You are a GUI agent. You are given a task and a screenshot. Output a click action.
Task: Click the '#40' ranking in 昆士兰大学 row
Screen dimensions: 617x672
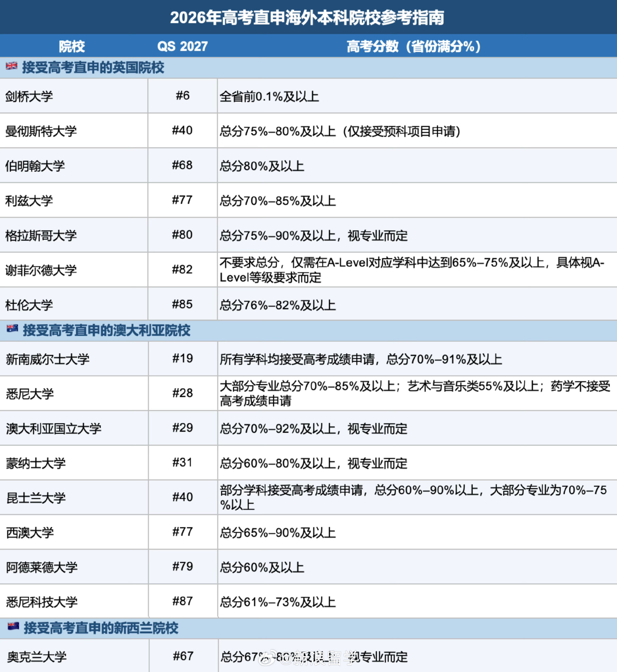[183, 497]
